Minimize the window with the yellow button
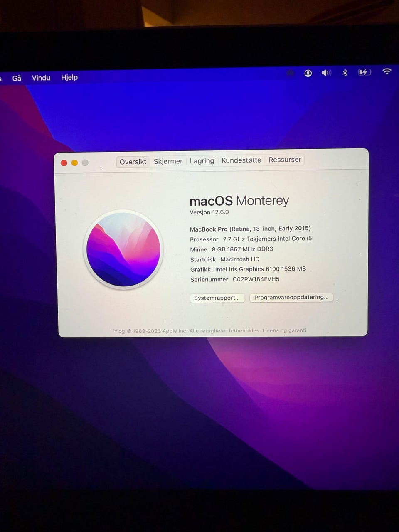The height and width of the screenshot is (532, 399). pos(74,163)
